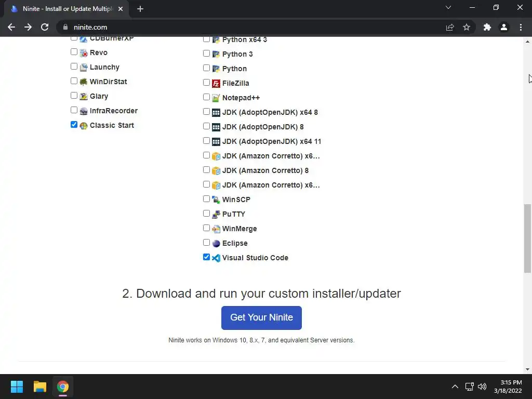Check the WinDirStat checkbox
This screenshot has width=532, height=399.
pos(74,81)
